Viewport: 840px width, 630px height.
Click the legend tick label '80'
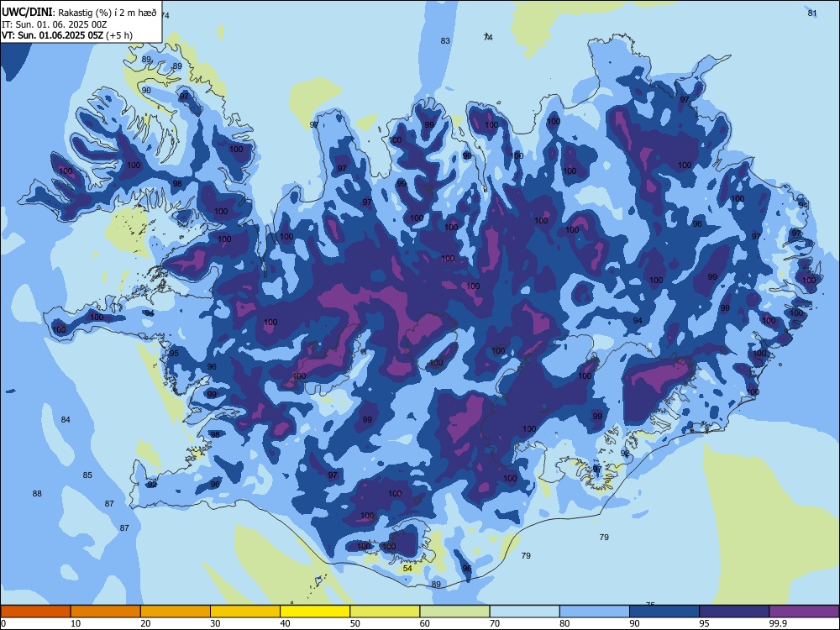click(x=564, y=623)
